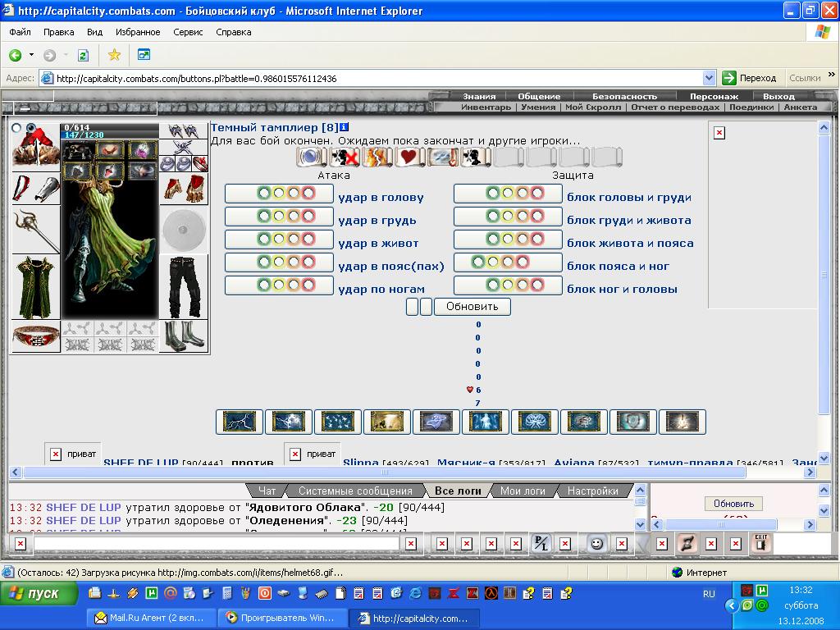Screen dimensions: 840x630
Task: Click the пуск Start button
Action: 39,594
